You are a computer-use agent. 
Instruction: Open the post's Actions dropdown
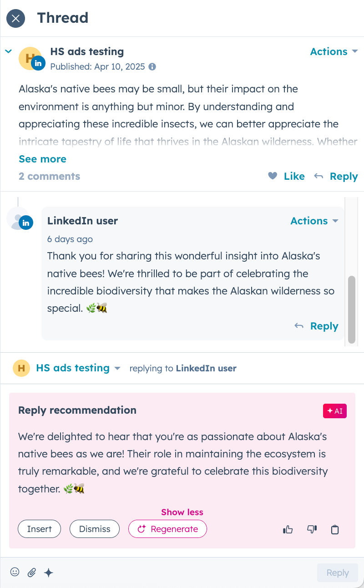(x=334, y=52)
